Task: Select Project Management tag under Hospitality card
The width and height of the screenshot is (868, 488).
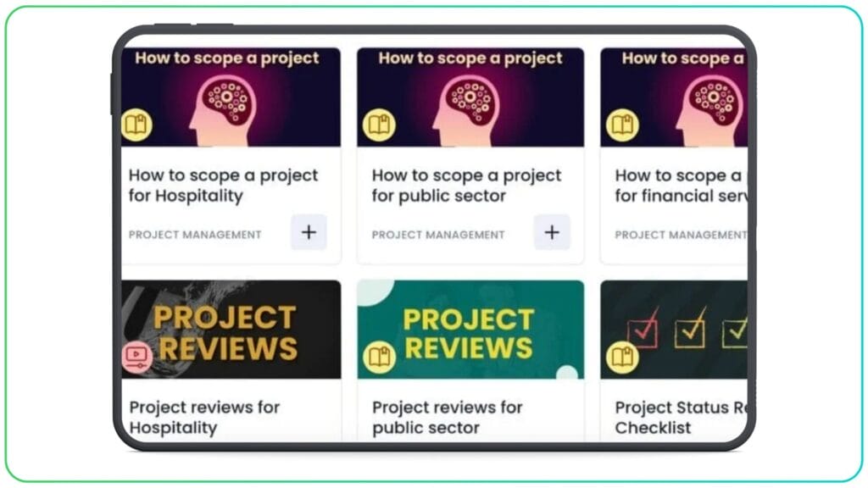Action: pos(195,235)
